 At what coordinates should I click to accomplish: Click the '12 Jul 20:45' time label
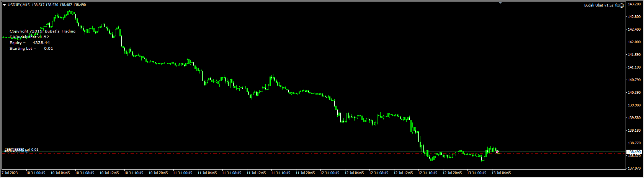452,173
